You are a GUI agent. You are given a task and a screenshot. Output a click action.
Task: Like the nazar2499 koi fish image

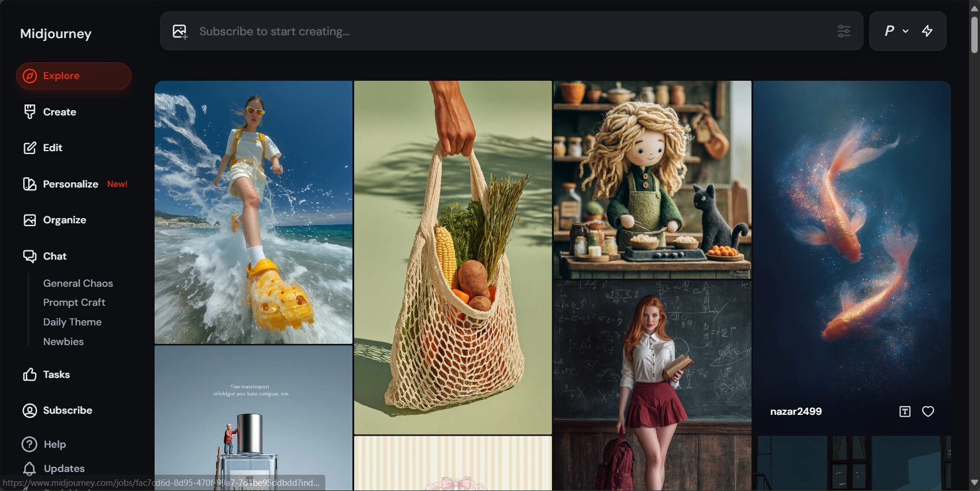[x=928, y=411]
